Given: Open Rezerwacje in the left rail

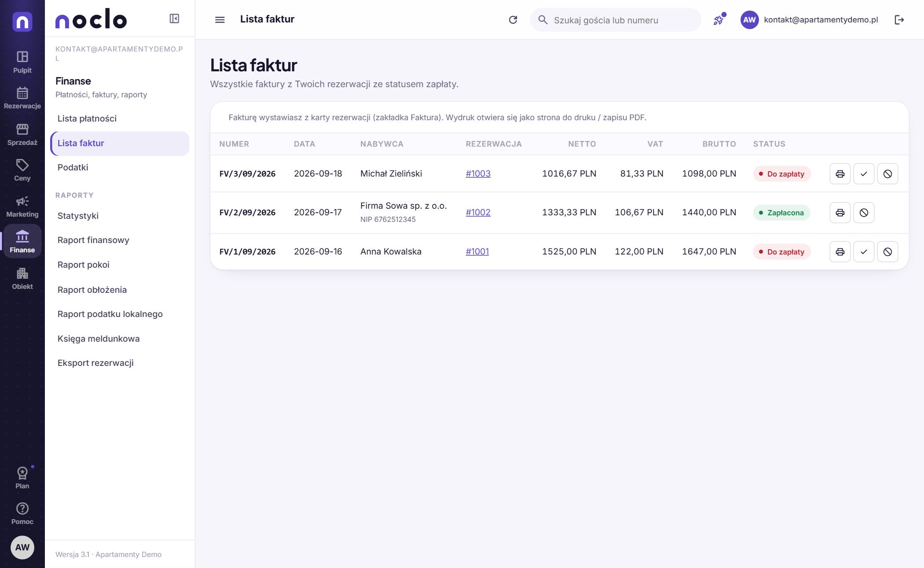Looking at the screenshot, I should click(22, 98).
